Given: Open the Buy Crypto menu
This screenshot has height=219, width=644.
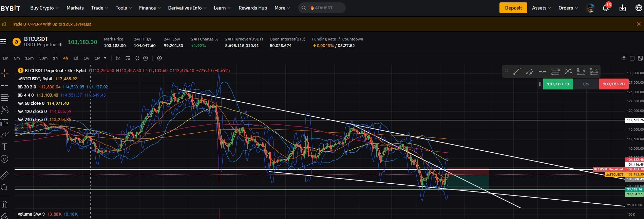Looking at the screenshot, I should pyautogui.click(x=44, y=8).
